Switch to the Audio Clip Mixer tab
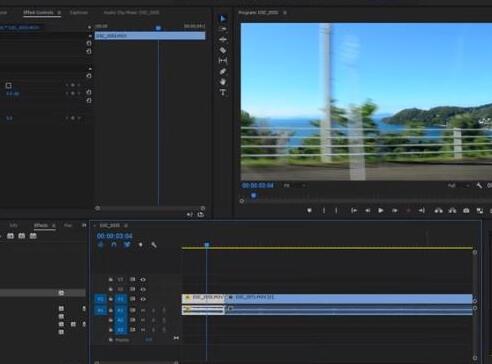Screen dimensions: 492x364 (x=131, y=13)
